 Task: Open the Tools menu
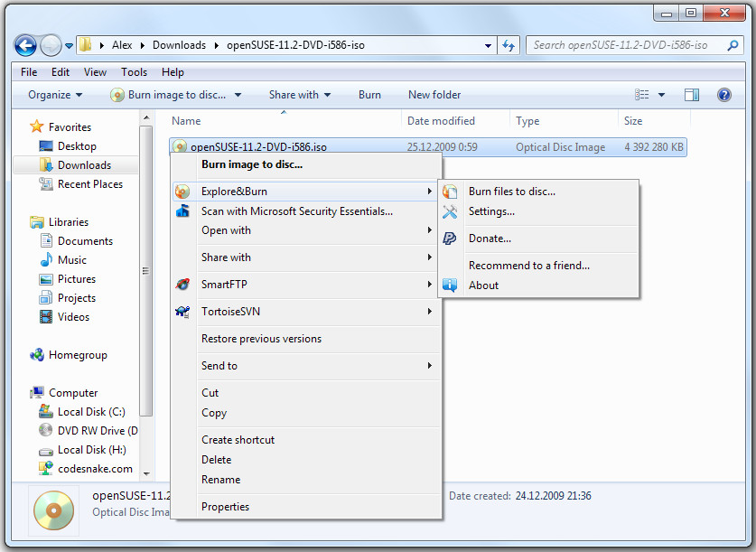click(134, 72)
